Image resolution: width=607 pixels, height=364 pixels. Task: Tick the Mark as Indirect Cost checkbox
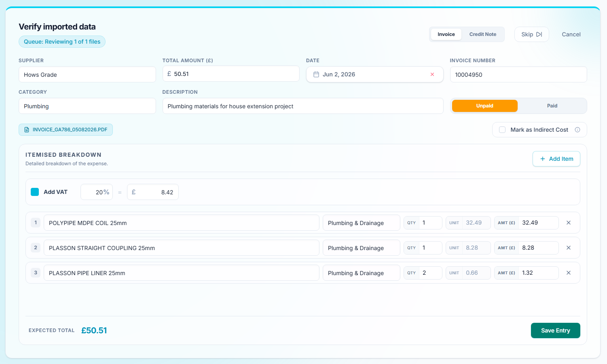click(x=502, y=130)
